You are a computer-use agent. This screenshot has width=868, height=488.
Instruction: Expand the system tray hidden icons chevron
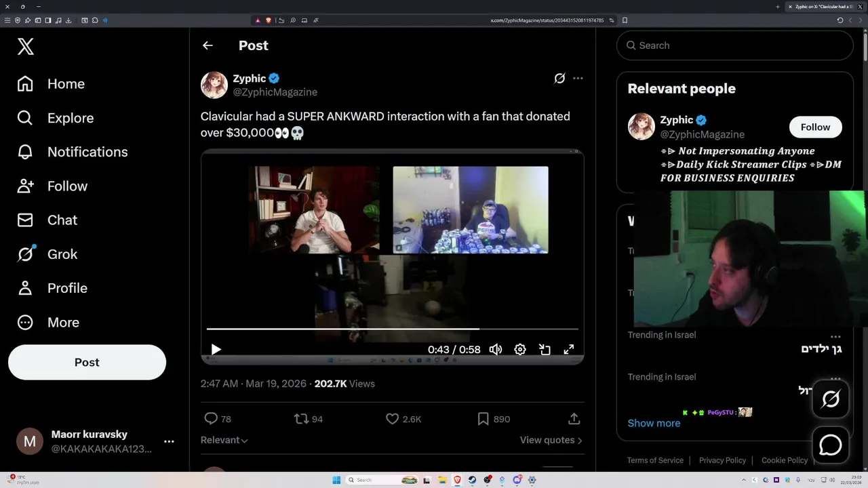click(744, 480)
